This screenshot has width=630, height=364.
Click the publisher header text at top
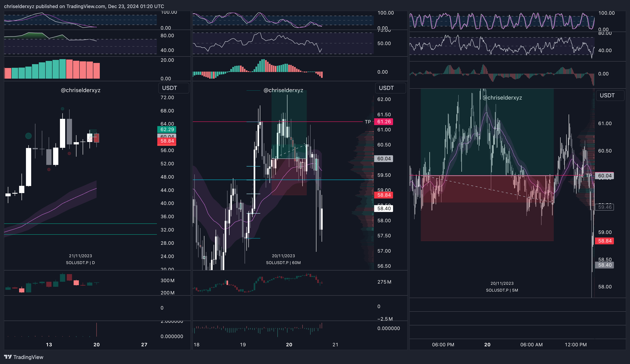click(x=84, y=6)
